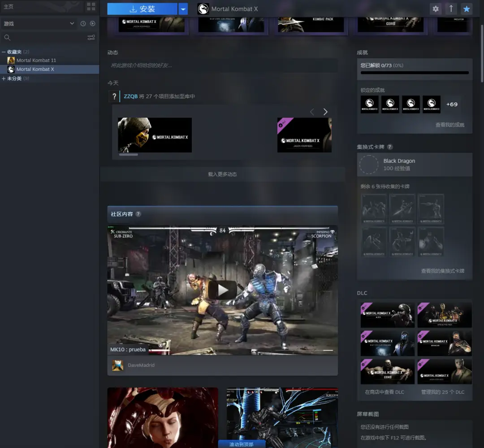Click the help icon next to 集换式卡牌

click(x=390, y=147)
